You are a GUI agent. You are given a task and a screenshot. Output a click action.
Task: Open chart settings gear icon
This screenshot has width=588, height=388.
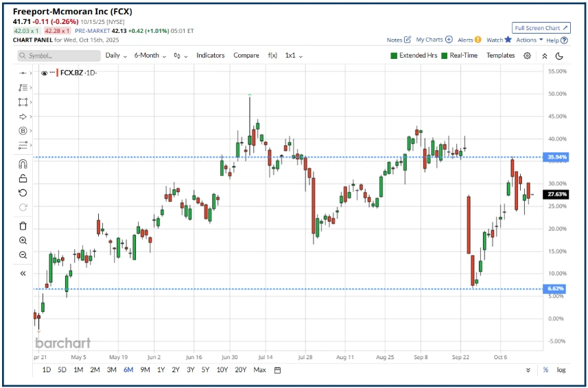pyautogui.click(x=527, y=56)
